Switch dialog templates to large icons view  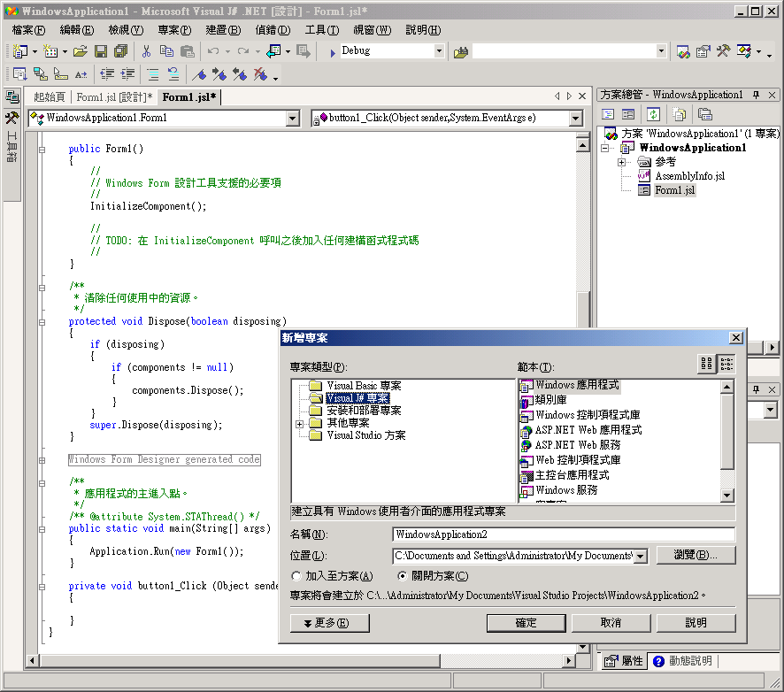706,364
